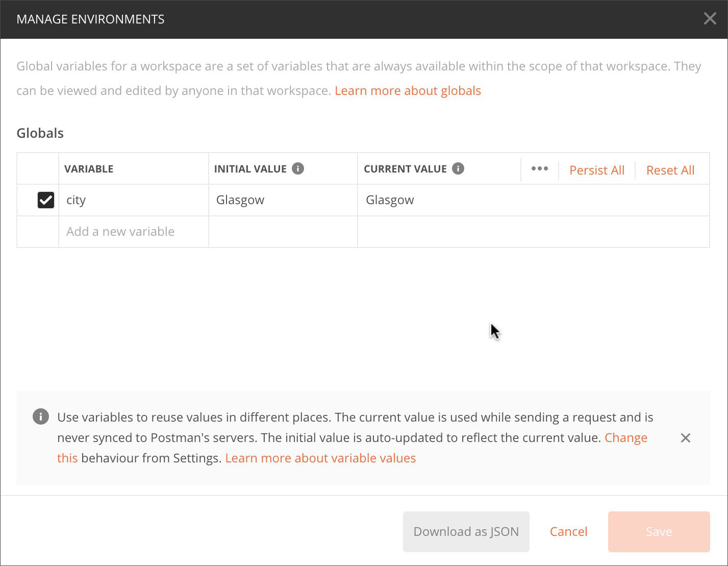
Task: Click the CURRENT VALUE column header text
Action: (405, 169)
